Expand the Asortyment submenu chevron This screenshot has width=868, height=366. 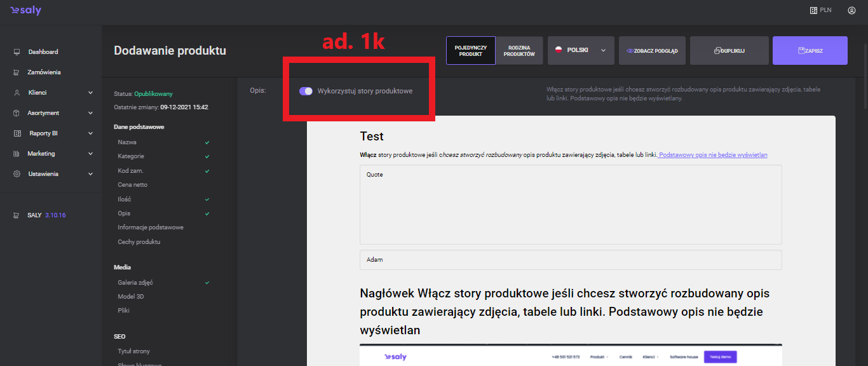click(90, 113)
